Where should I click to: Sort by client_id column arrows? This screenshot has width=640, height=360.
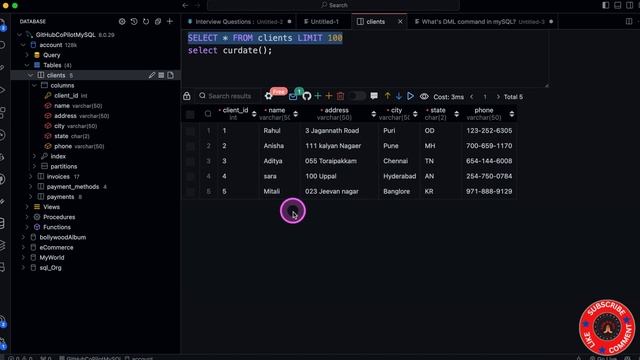254,114
